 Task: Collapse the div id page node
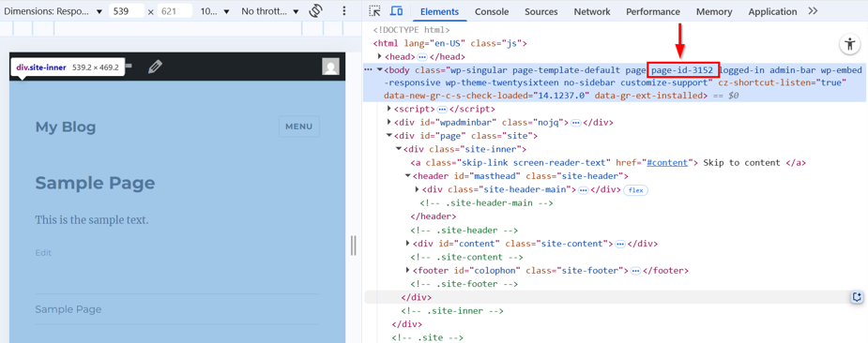tap(389, 136)
